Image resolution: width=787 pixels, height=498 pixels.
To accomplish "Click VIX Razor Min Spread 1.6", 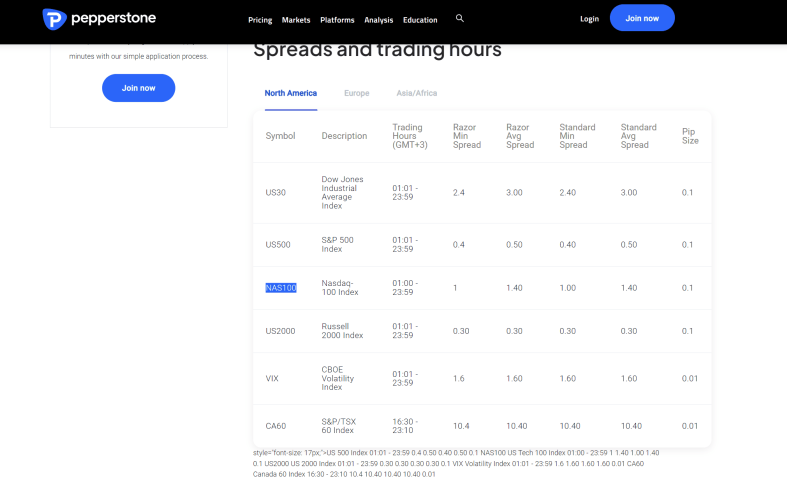I will click(x=459, y=379).
